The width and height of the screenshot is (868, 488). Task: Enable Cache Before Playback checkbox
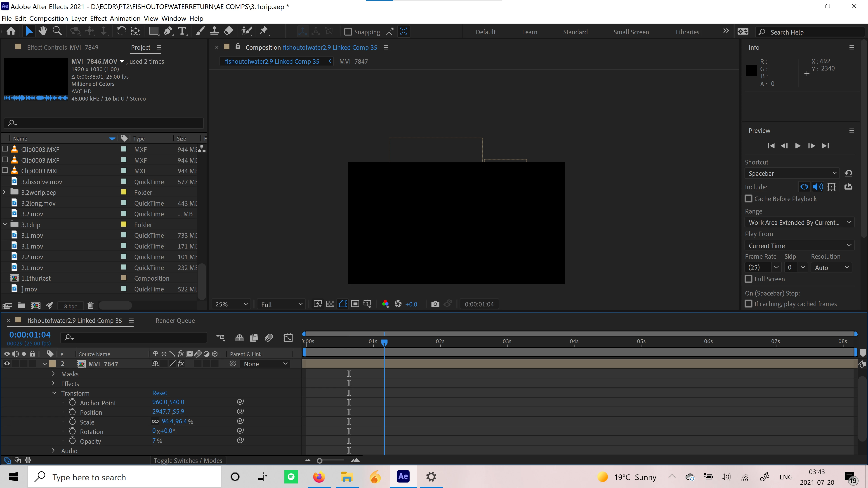(x=748, y=199)
